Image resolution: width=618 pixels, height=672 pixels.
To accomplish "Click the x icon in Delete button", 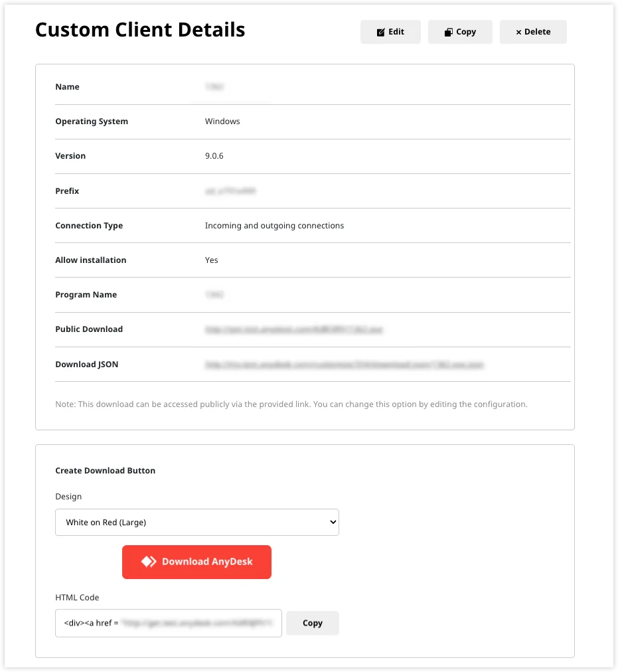I will pos(518,32).
